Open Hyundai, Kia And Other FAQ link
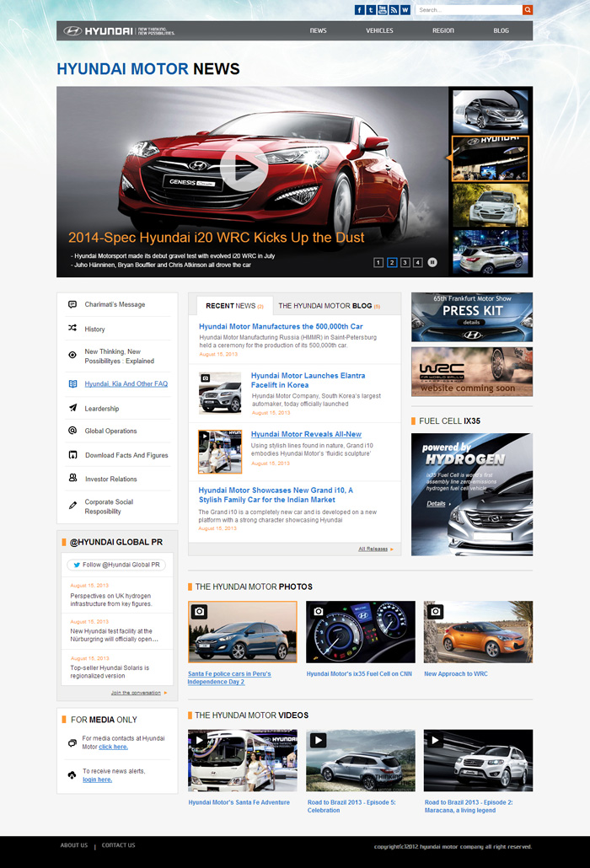 point(126,383)
